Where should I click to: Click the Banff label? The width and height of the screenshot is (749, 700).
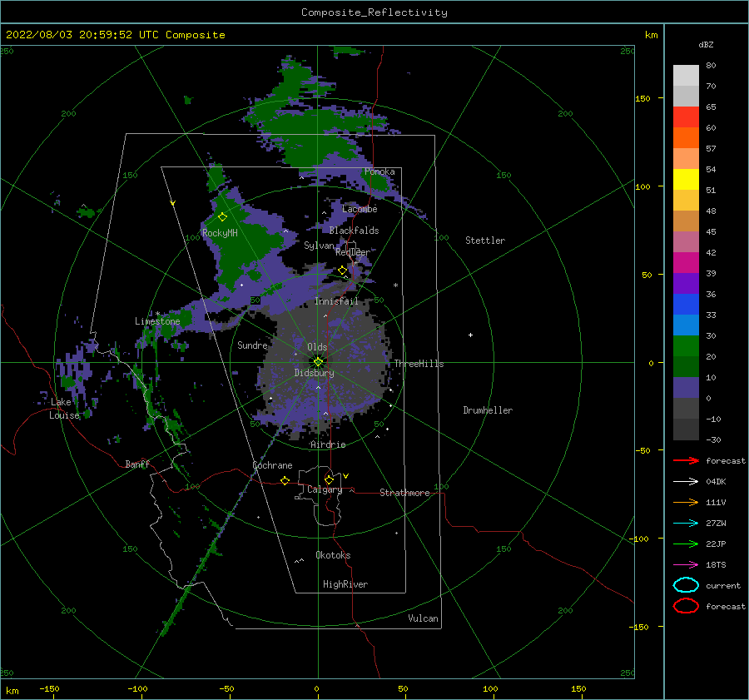[137, 464]
